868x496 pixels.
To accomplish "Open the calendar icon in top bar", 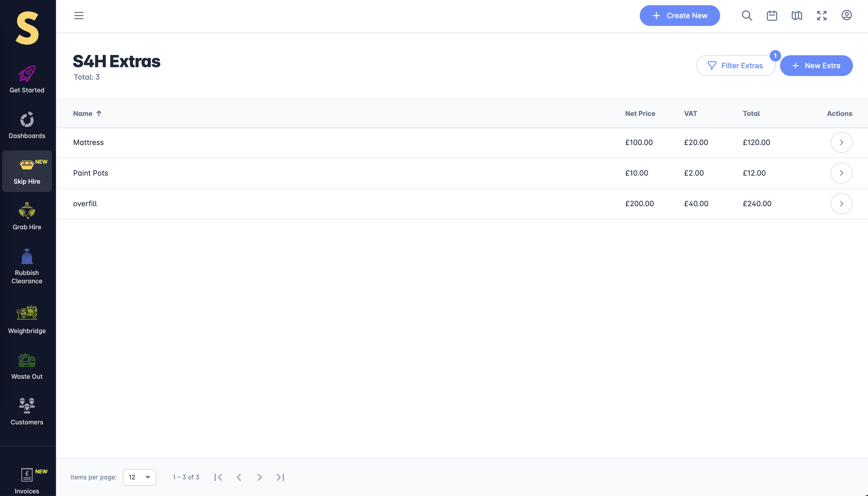I will tap(772, 16).
